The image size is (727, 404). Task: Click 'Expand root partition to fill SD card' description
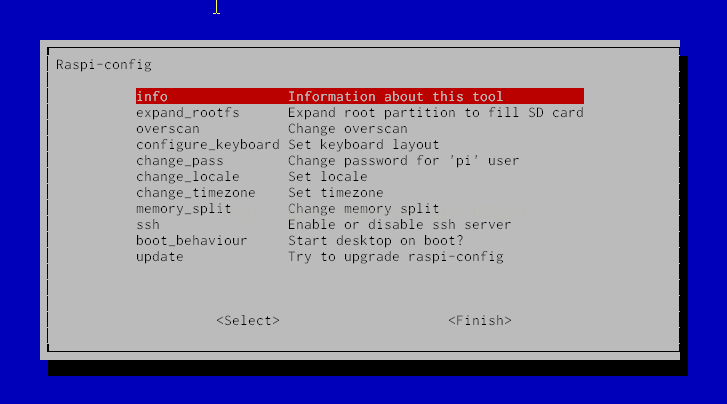point(435,113)
